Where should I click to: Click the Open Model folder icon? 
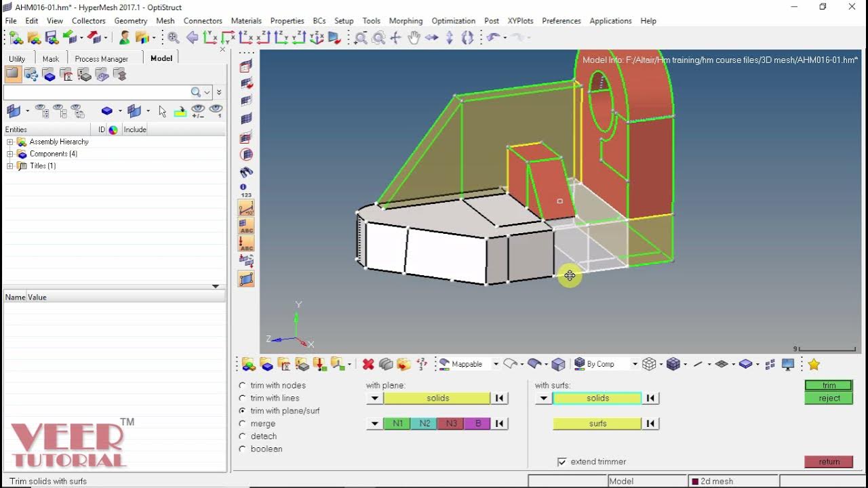33,38
